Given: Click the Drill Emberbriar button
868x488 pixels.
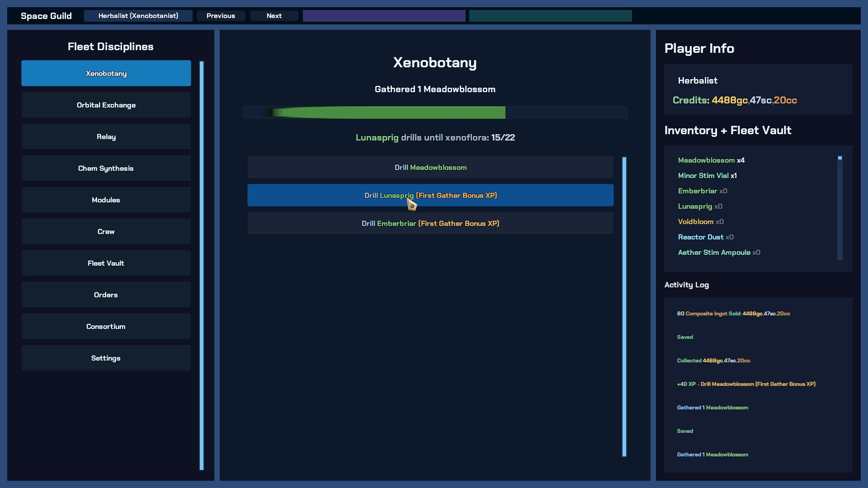Looking at the screenshot, I should [x=430, y=223].
